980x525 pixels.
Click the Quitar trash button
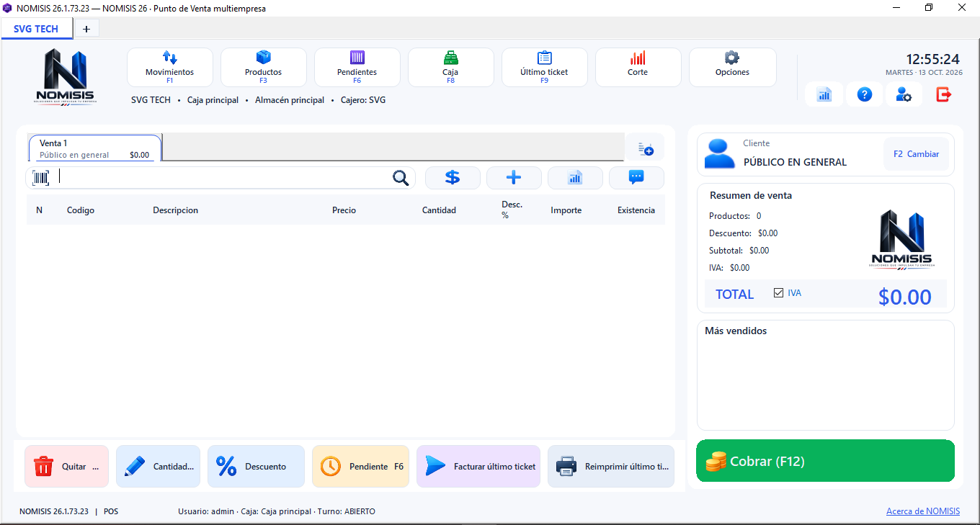[66, 467]
